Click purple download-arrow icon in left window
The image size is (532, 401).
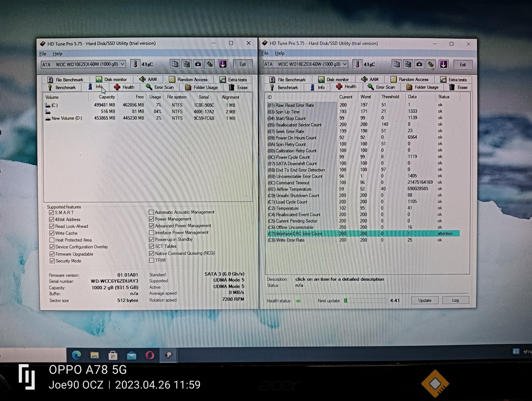[x=223, y=64]
